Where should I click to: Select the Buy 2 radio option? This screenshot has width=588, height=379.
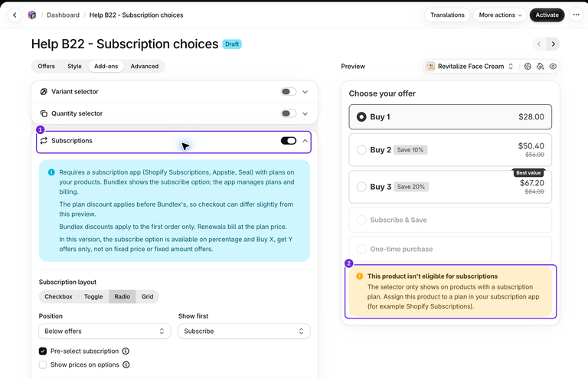click(361, 150)
